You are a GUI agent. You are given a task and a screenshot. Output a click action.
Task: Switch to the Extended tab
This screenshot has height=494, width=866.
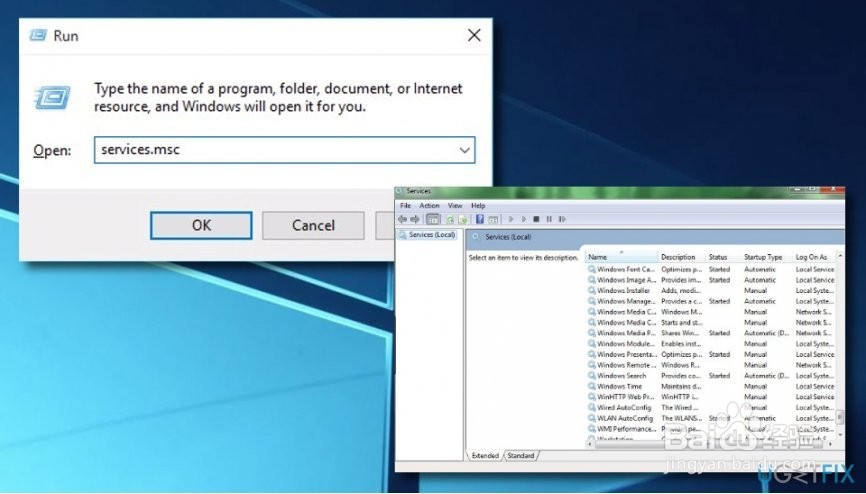coord(485,456)
